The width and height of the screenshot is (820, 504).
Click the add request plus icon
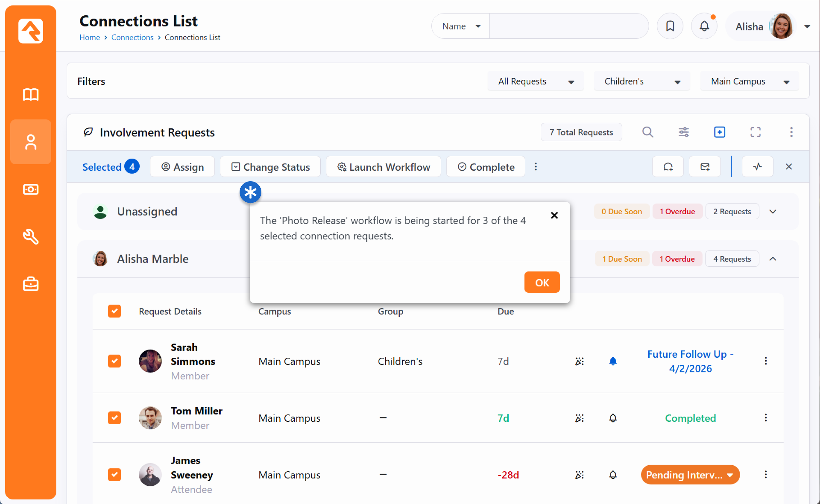(x=719, y=132)
